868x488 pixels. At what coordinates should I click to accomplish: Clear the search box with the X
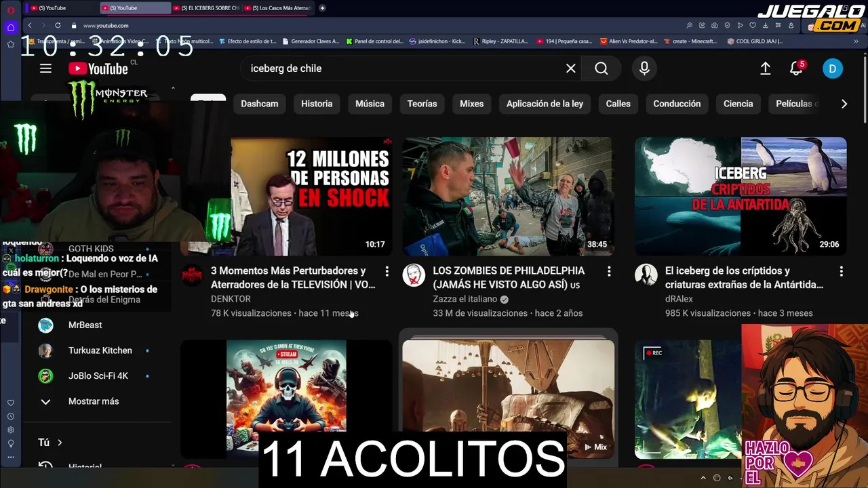coord(571,68)
